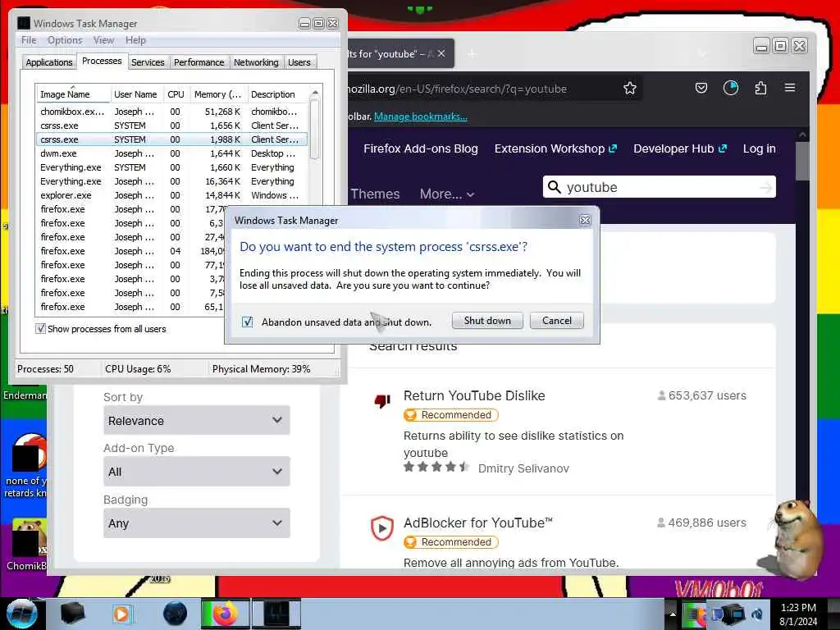
Task: Click the Shut down button
Action: click(487, 321)
